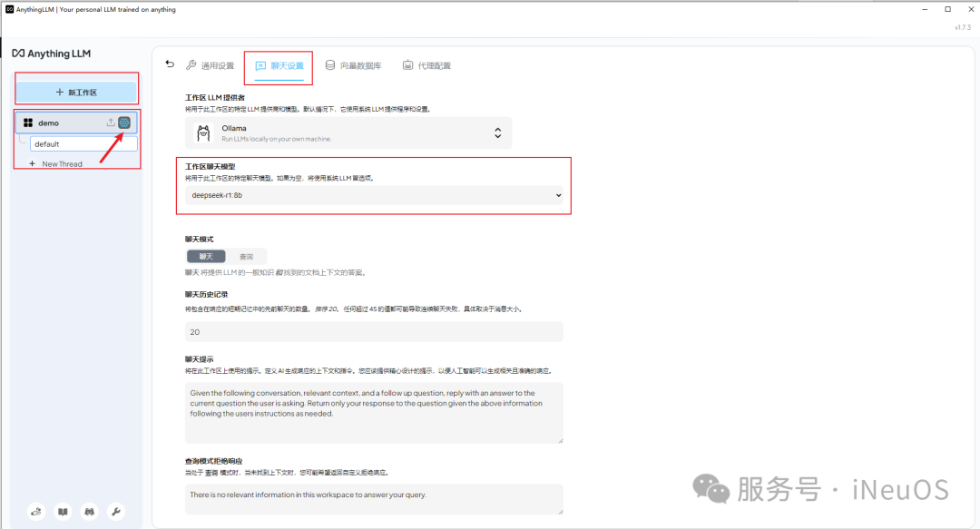Image resolution: width=980 pixels, height=529 pixels.
Task: Select the demo workspace
Action: click(76, 123)
